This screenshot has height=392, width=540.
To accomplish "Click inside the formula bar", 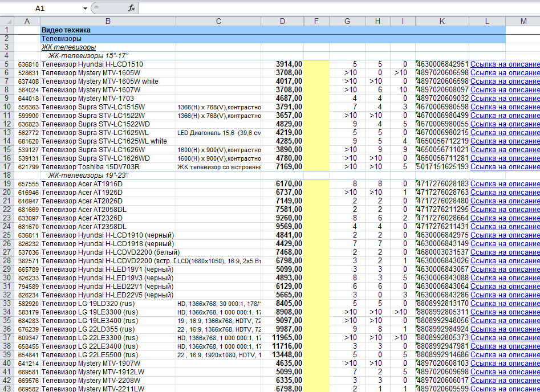I will pos(339,8).
